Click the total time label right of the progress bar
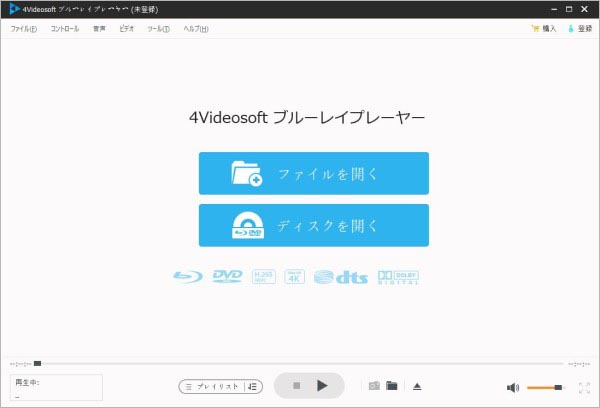 (579, 364)
